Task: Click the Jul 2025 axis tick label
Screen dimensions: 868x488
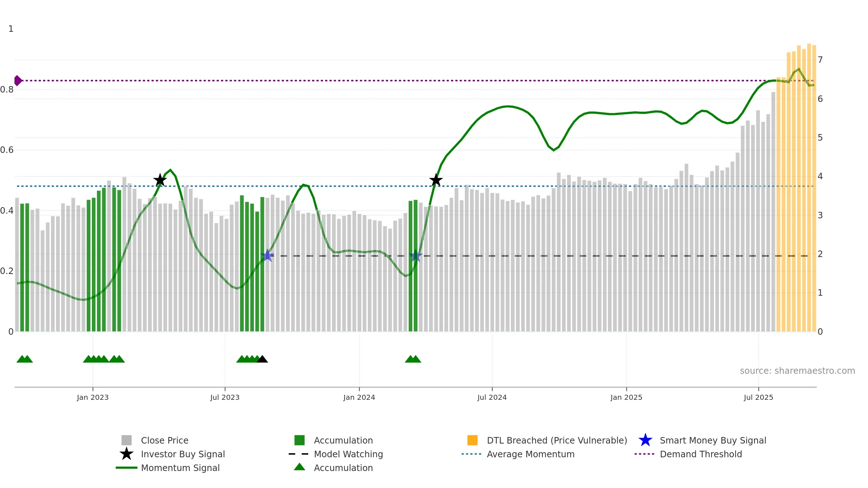Action: click(758, 398)
